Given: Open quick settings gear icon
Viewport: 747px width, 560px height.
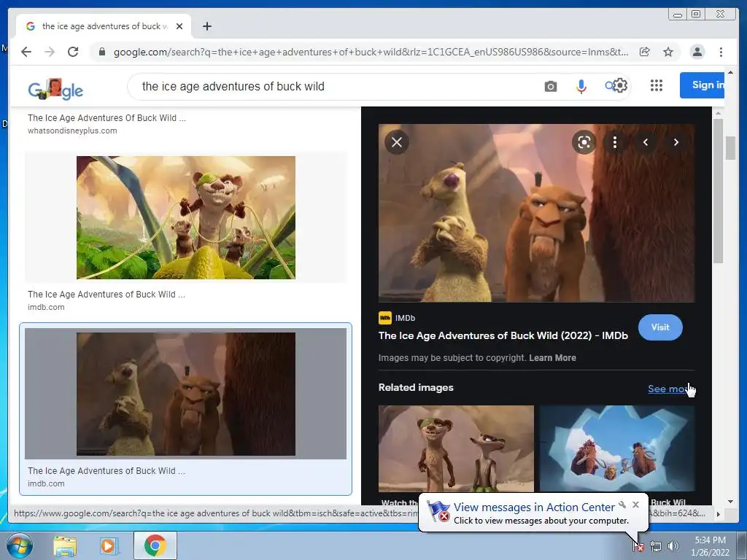Looking at the screenshot, I should 620,85.
